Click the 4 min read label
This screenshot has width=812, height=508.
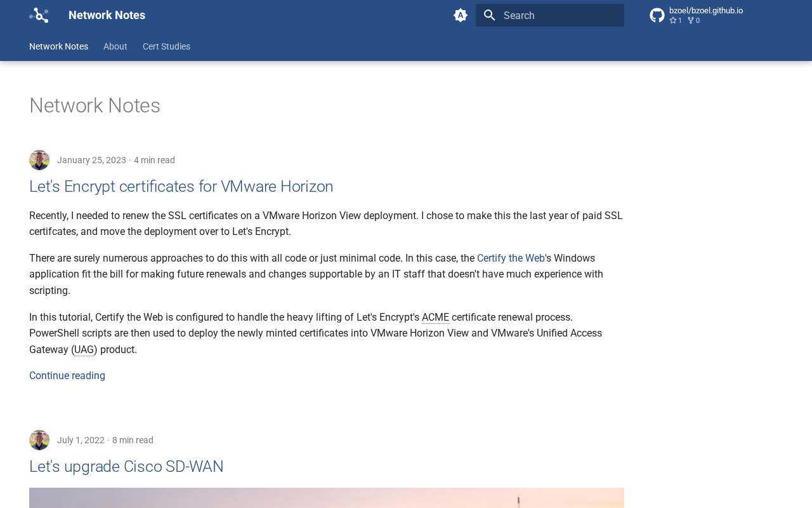(x=154, y=160)
